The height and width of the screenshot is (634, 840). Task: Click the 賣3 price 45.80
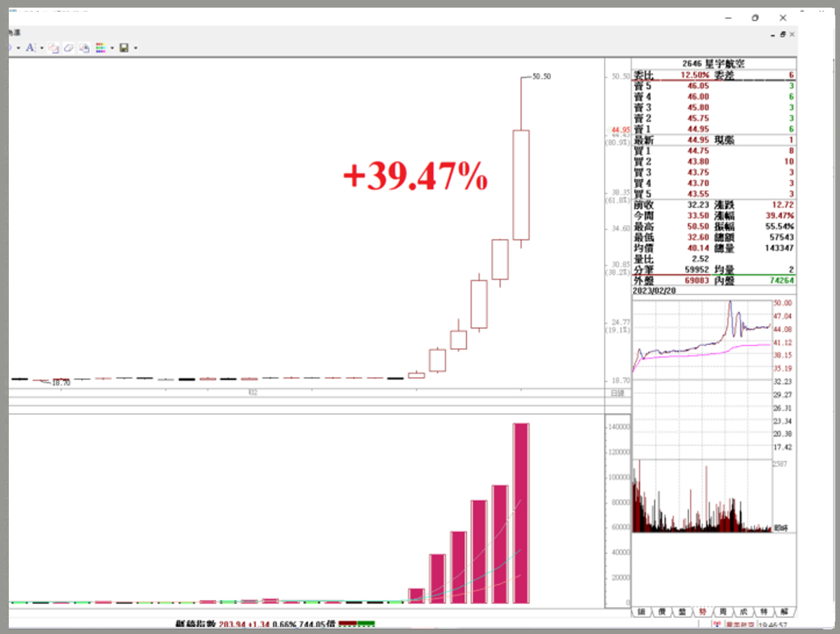coord(698,107)
